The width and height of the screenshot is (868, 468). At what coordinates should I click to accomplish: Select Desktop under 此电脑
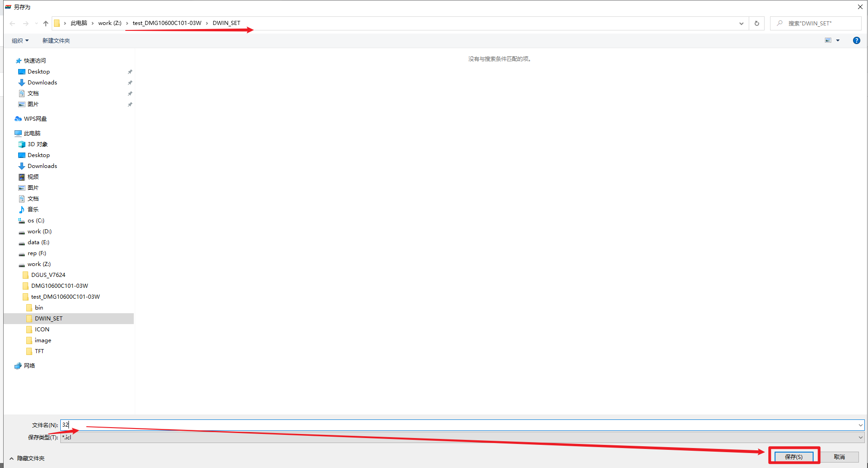(x=39, y=155)
